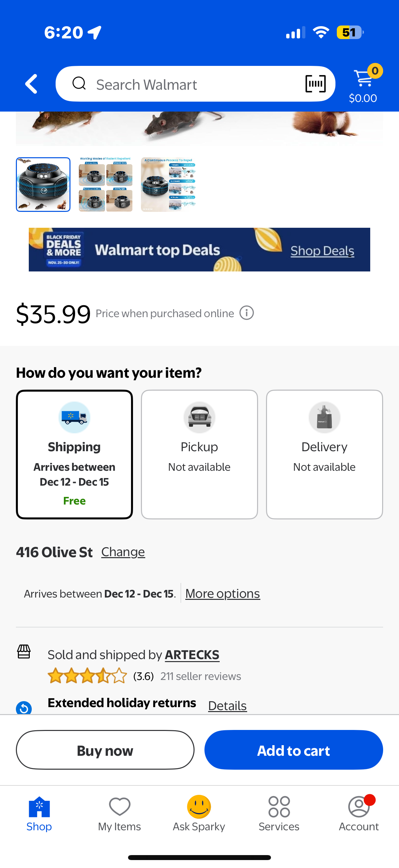Switch to the My Items tab
The width and height of the screenshot is (399, 868).
tap(119, 813)
